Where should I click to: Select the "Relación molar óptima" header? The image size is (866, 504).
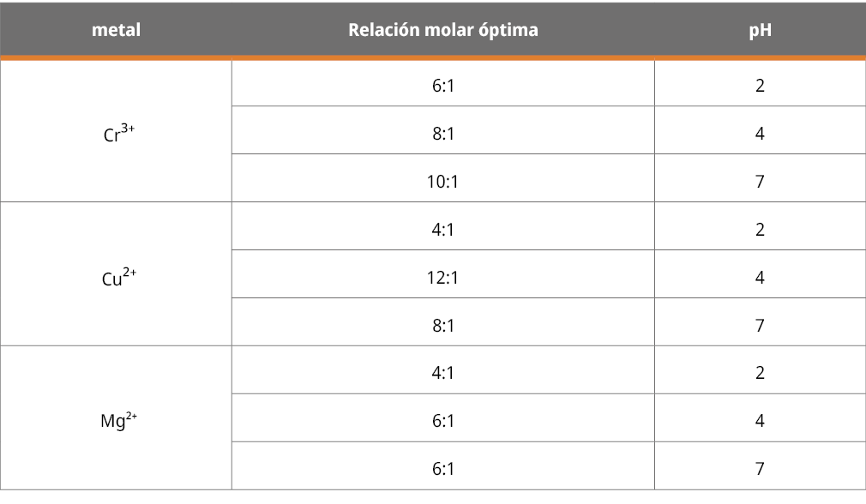coord(442,30)
